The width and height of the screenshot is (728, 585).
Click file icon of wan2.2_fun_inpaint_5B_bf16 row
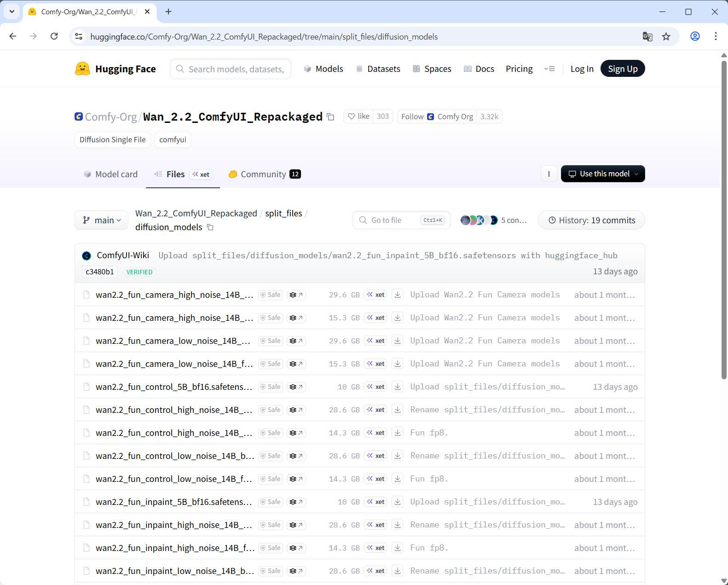click(x=87, y=502)
